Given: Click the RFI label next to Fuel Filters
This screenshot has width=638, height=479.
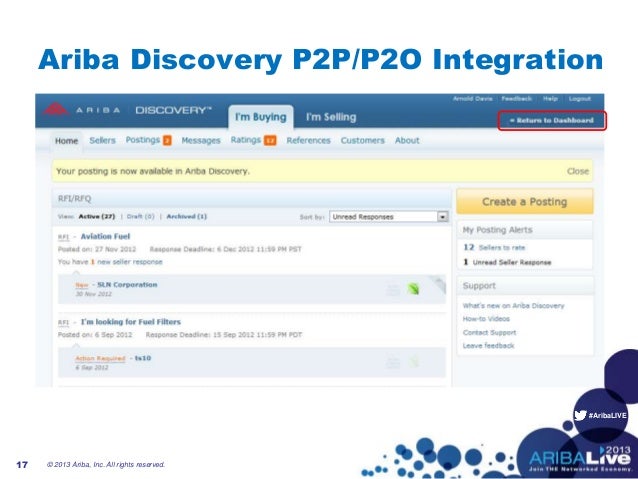Looking at the screenshot, I should pyautogui.click(x=63, y=322).
